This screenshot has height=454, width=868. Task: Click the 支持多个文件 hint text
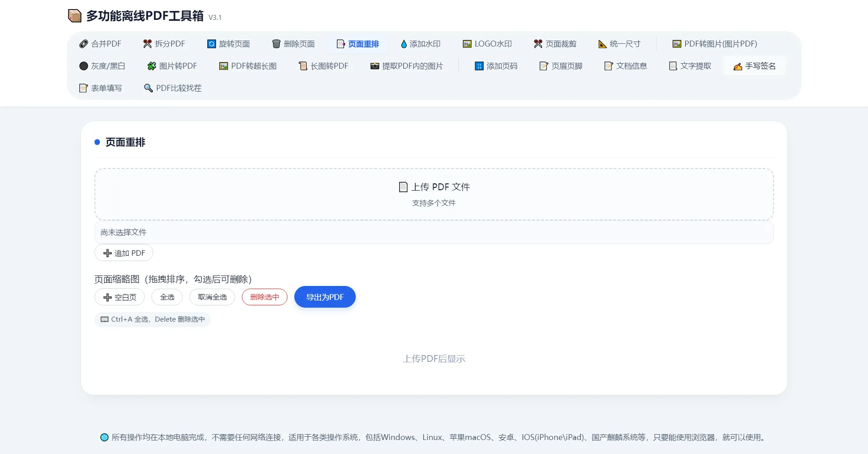pos(434,203)
